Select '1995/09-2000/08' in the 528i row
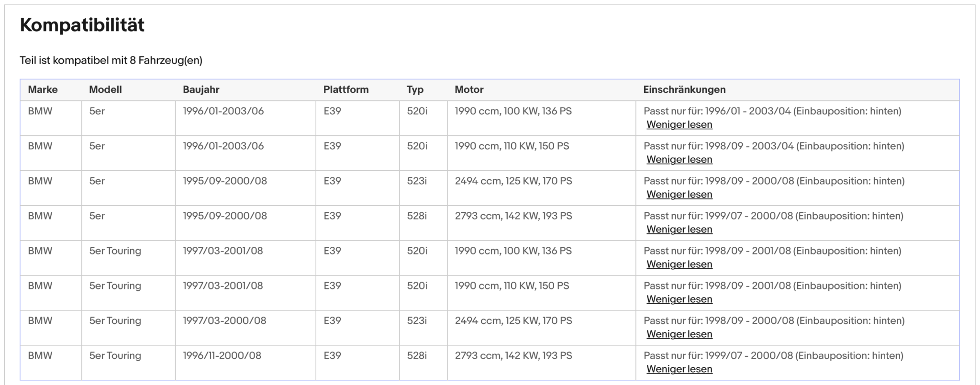The height and width of the screenshot is (385, 980). pos(225,216)
